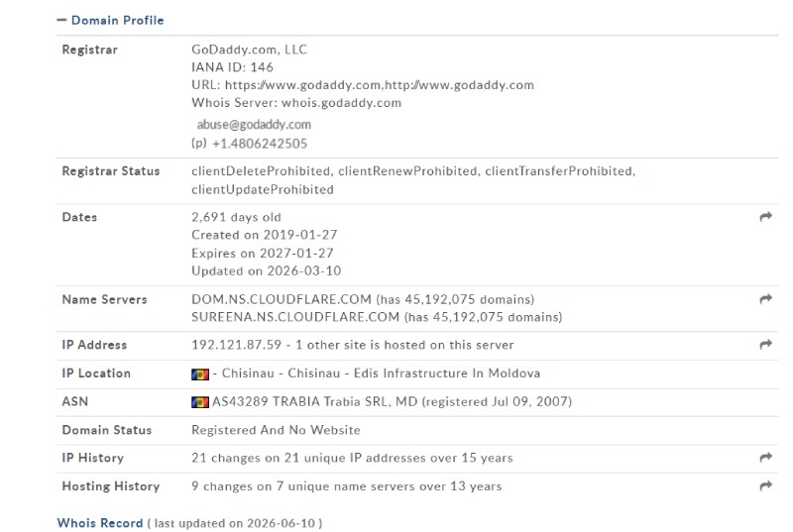
Task: Open the share arrow in IP History row
Action: [x=765, y=458]
